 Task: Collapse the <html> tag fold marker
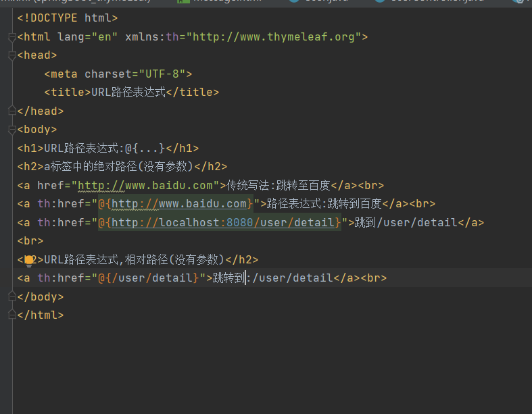(12, 37)
